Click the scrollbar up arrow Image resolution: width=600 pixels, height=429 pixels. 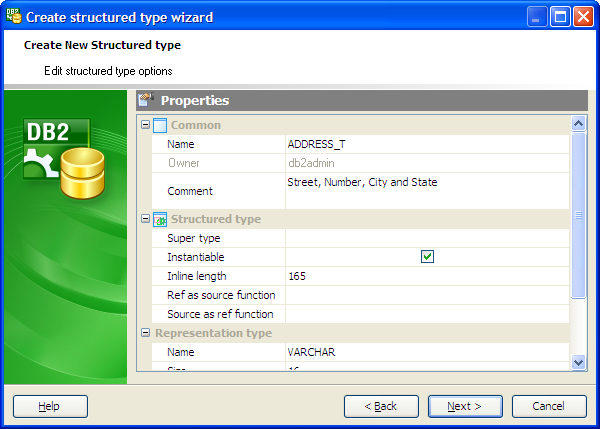[x=578, y=124]
